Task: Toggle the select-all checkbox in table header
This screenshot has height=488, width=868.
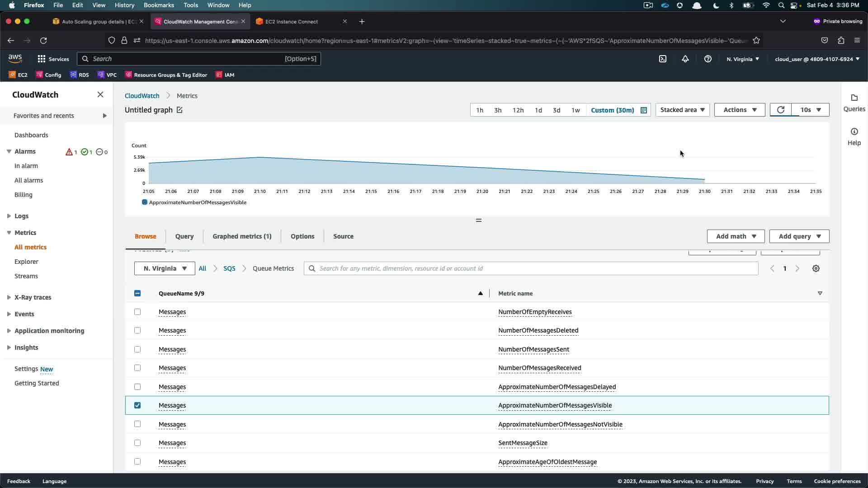Action: click(x=137, y=293)
